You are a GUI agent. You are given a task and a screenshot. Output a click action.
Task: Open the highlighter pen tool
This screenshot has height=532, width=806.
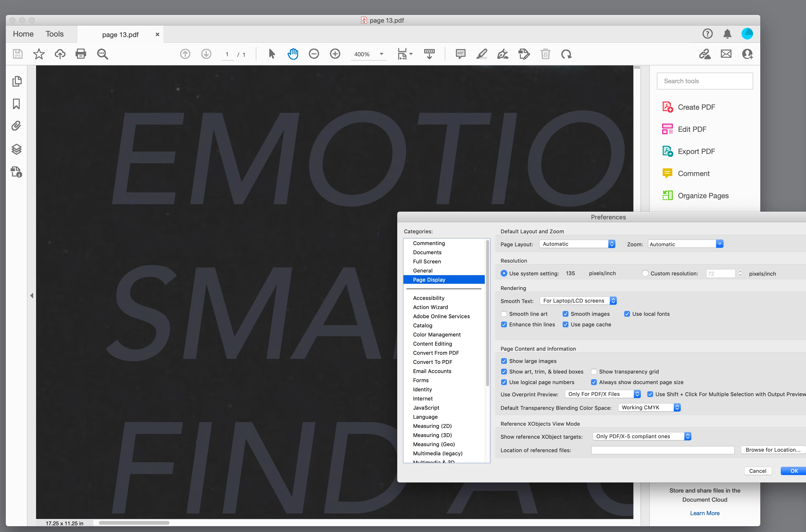pyautogui.click(x=482, y=54)
